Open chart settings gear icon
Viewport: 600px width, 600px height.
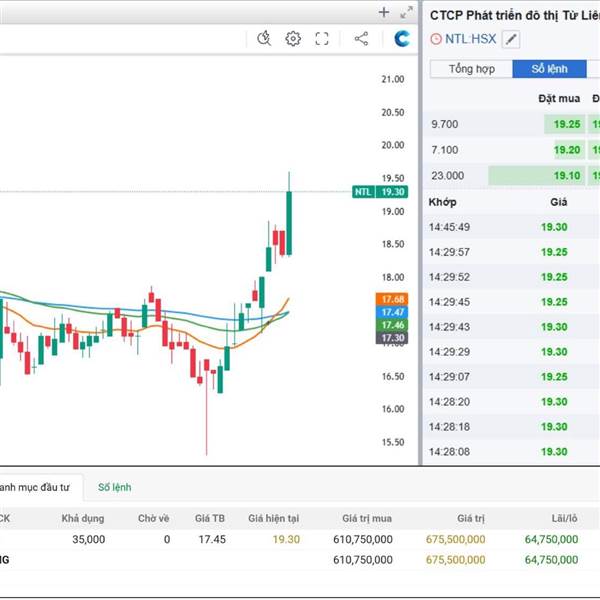coord(293,39)
